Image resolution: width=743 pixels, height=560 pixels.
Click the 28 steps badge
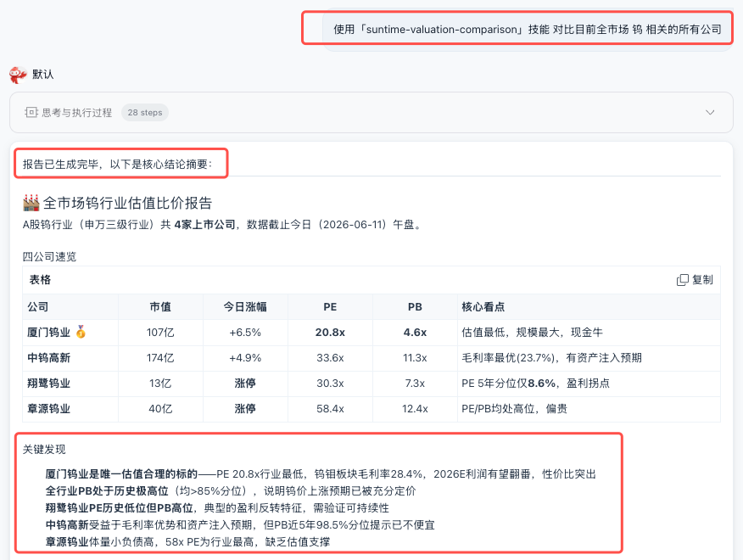(145, 112)
